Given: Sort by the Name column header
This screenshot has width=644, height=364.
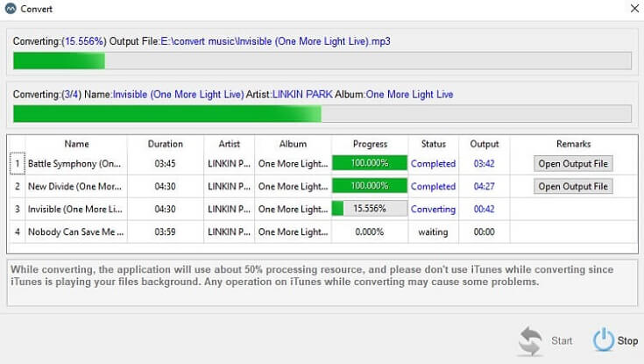Looking at the screenshot, I should click(76, 144).
